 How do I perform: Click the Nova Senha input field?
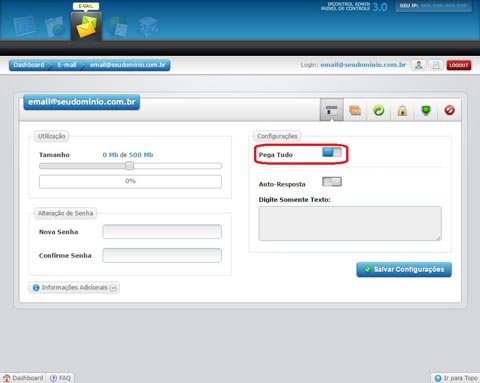162,232
